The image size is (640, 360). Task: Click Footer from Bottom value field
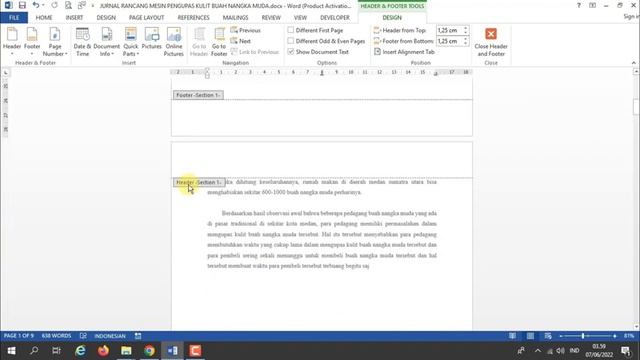tap(449, 41)
